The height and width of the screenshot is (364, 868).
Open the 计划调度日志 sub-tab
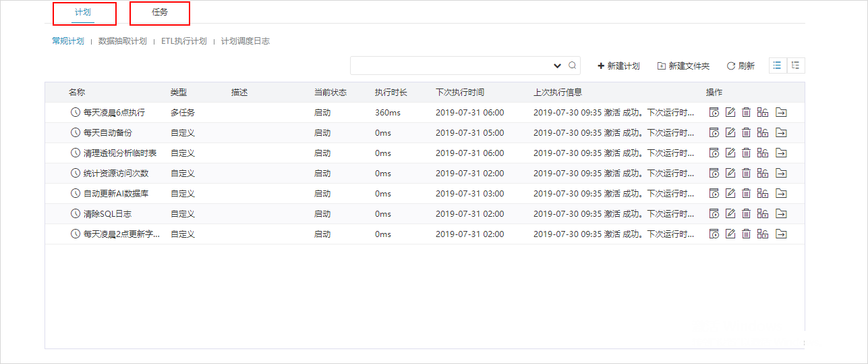(x=245, y=41)
